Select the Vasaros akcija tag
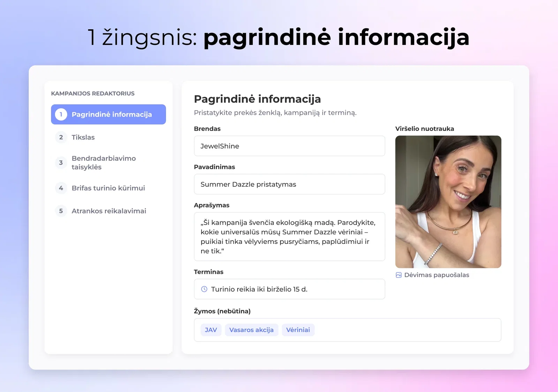 click(251, 330)
